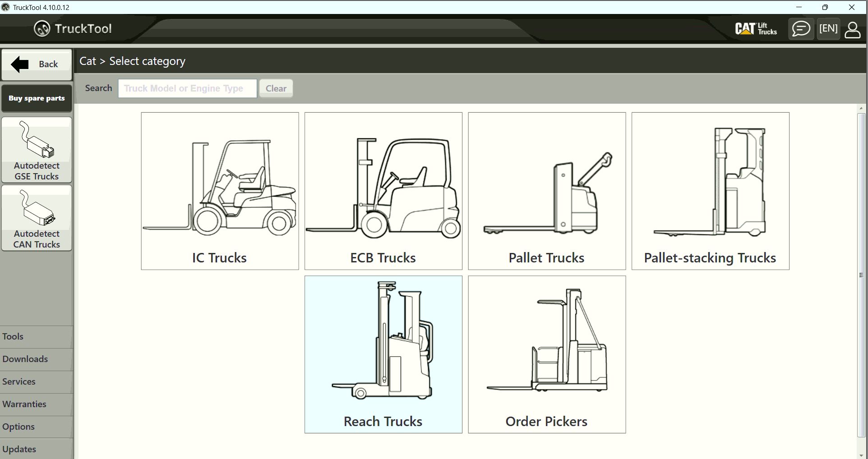
Task: Open the Order Pickers category
Action: 546,354
